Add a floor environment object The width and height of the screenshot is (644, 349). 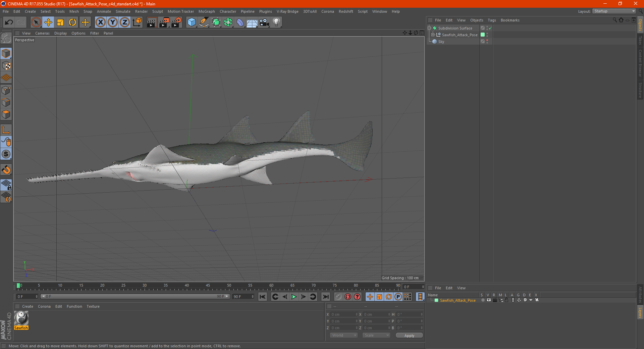click(252, 22)
